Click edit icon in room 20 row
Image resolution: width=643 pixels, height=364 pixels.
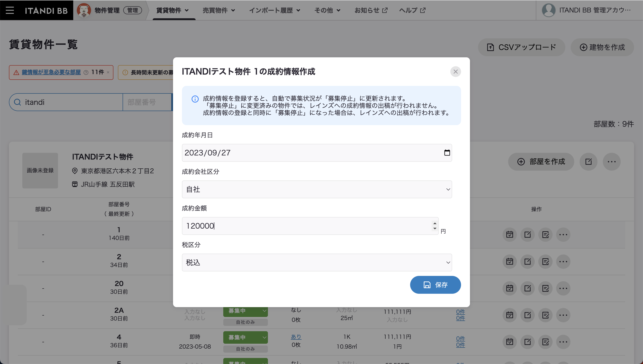pos(527,288)
